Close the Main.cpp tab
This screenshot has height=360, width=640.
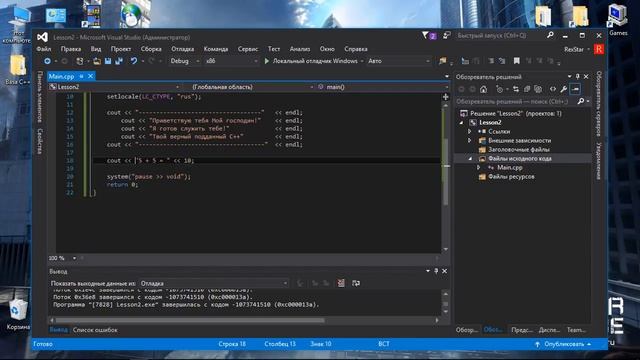point(90,76)
